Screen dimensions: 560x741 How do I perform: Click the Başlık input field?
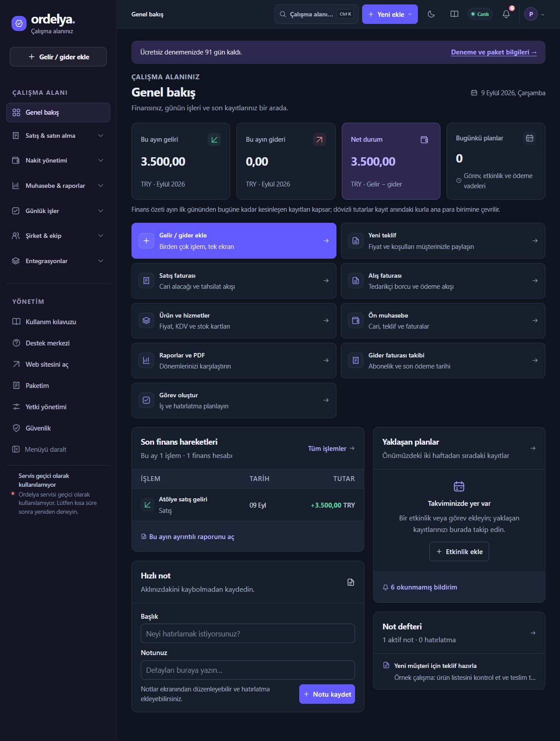(x=248, y=633)
